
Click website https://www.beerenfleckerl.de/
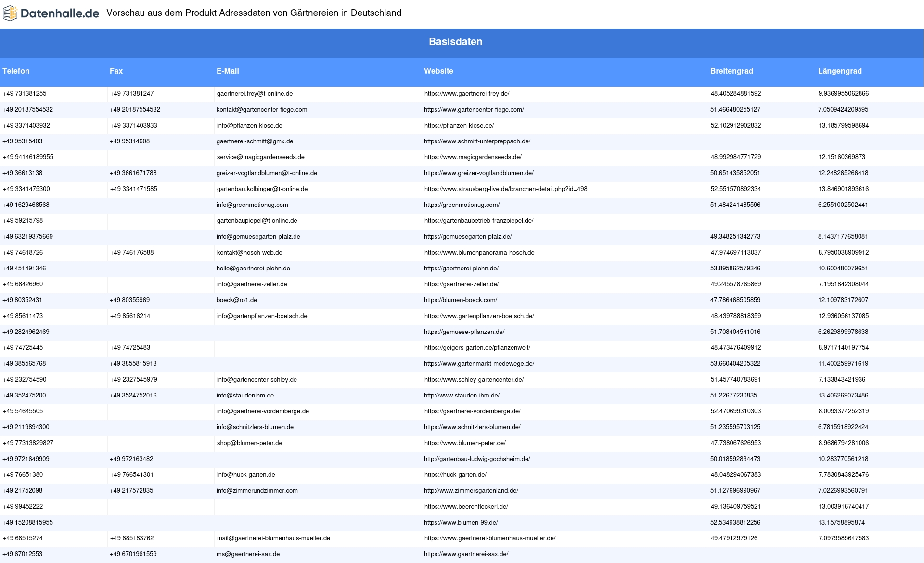[466, 507]
